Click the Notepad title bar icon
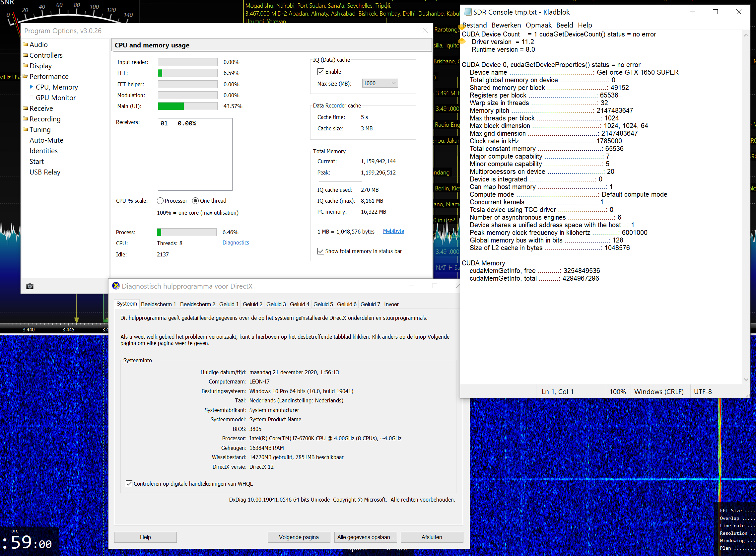The image size is (756, 556). tap(467, 12)
